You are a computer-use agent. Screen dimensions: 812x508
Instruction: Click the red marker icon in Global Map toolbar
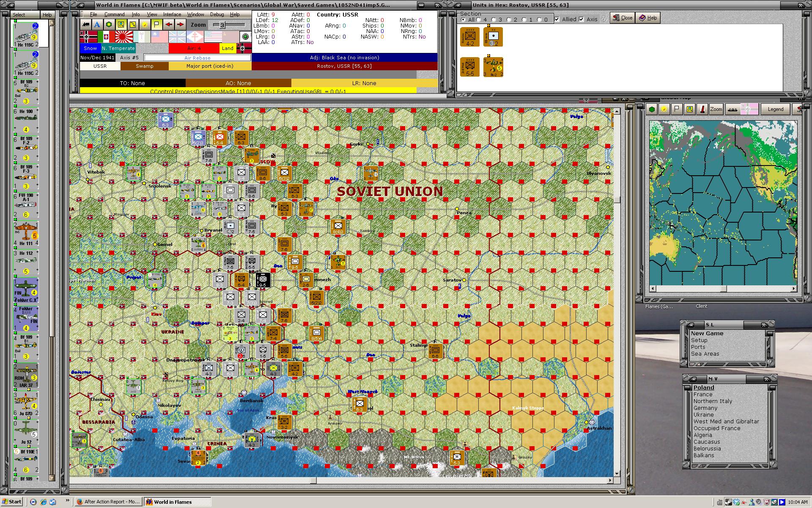[x=702, y=109]
